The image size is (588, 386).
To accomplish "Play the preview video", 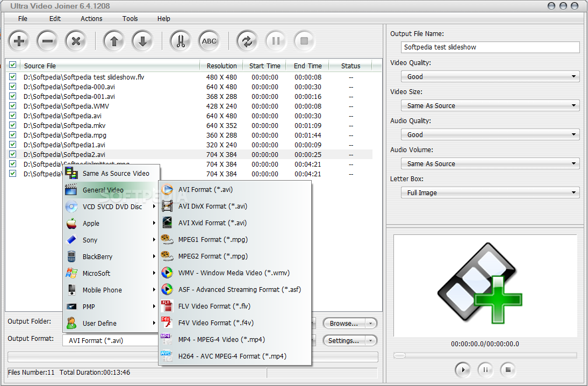I will point(463,370).
